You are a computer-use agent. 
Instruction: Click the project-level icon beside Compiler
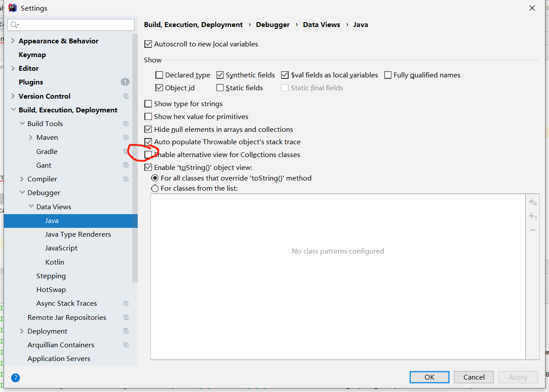[x=126, y=179]
